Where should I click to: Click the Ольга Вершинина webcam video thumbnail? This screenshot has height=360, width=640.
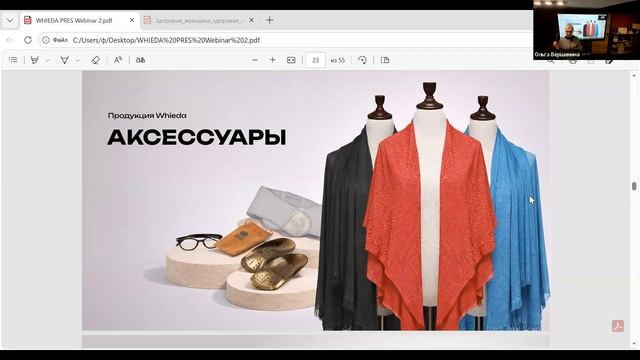click(x=587, y=30)
